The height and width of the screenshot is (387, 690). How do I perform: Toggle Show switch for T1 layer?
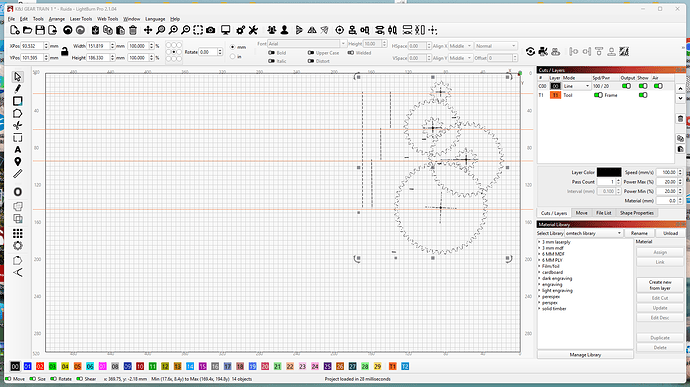pyautogui.click(x=643, y=95)
